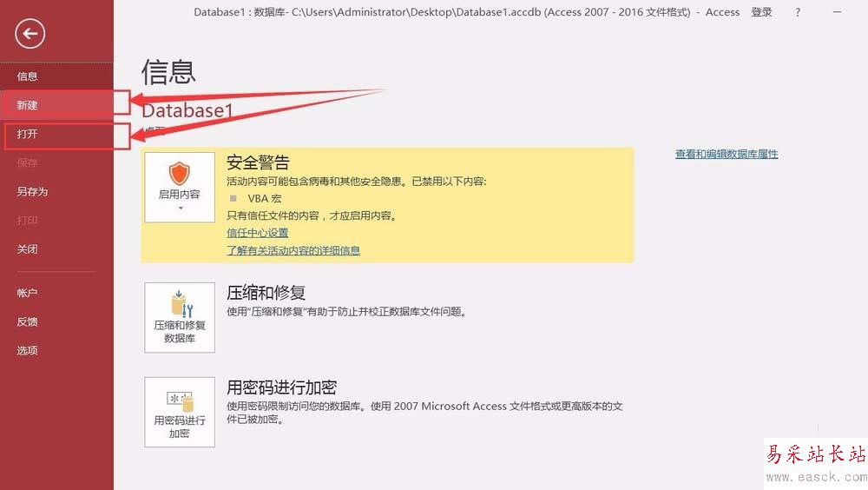Click 查看和编辑数据库属性 link
This screenshot has width=868, height=490.
[727, 154]
